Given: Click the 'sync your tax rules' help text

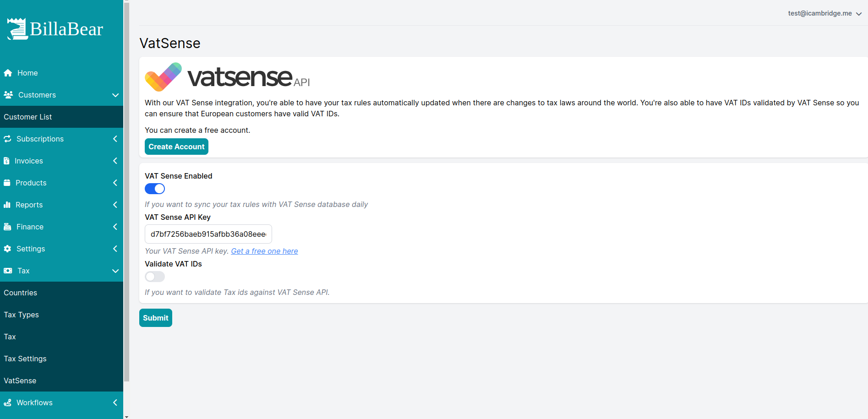Looking at the screenshot, I should 256,204.
